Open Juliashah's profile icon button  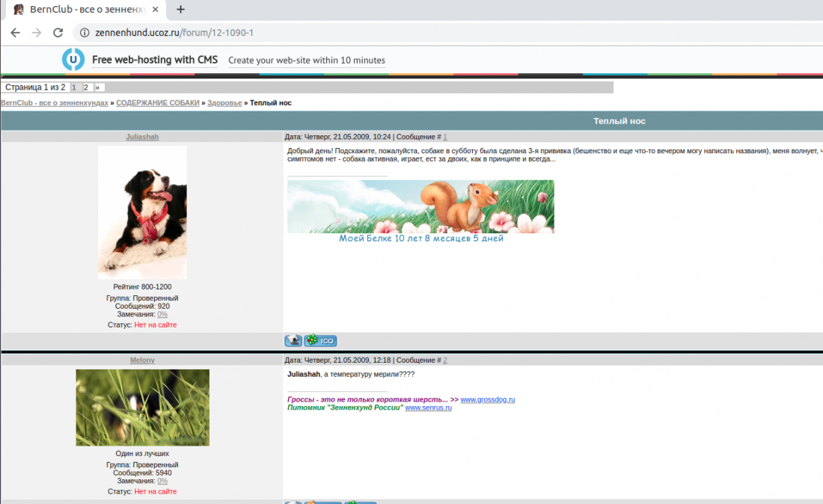tap(293, 340)
